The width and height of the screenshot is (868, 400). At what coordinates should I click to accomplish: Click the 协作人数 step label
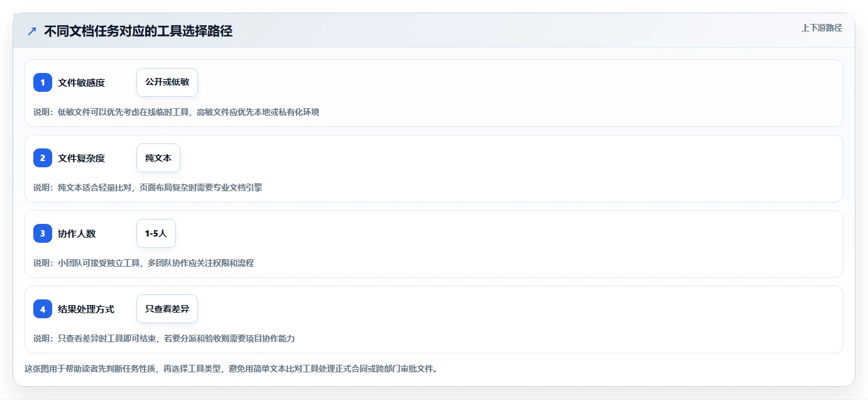tap(77, 233)
